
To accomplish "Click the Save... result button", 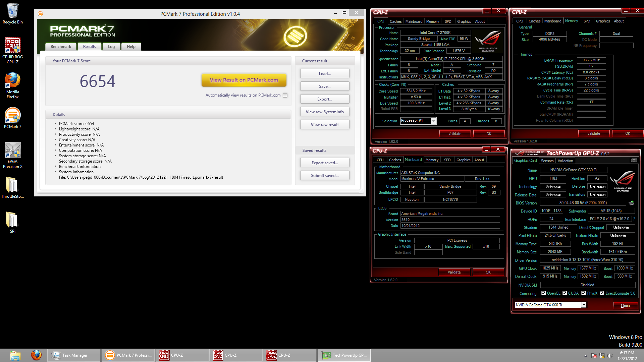I will coord(325,86).
